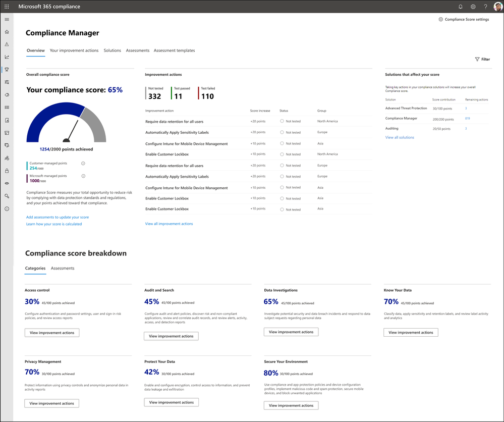
Task: Click Learn how your score is calculated
Action: tap(54, 224)
